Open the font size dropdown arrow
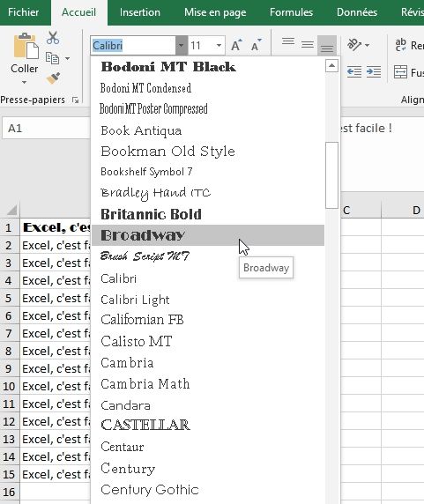This screenshot has height=504, width=424. pos(219,45)
